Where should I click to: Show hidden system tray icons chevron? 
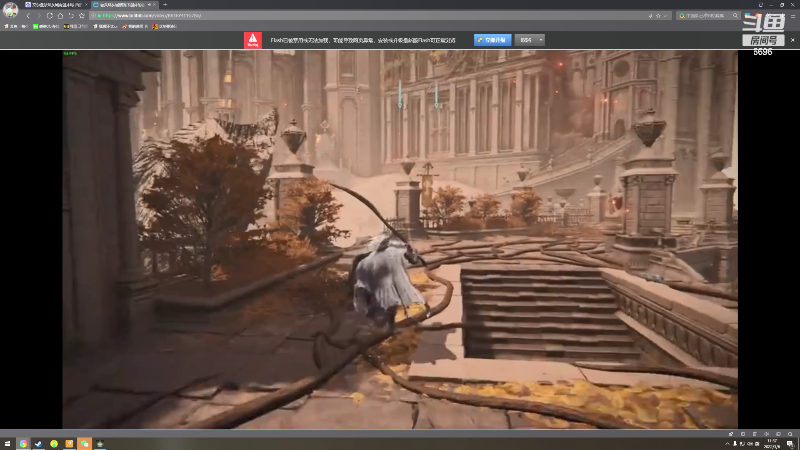pyautogui.click(x=728, y=444)
